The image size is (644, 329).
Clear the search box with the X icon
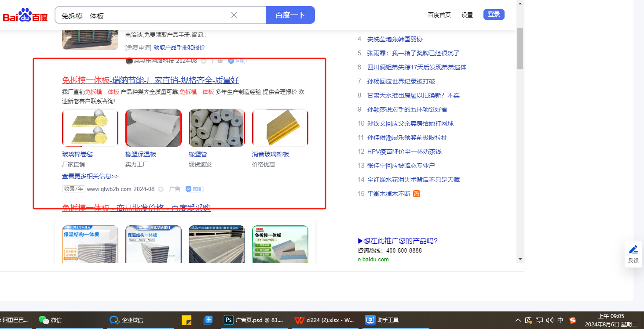234,15
